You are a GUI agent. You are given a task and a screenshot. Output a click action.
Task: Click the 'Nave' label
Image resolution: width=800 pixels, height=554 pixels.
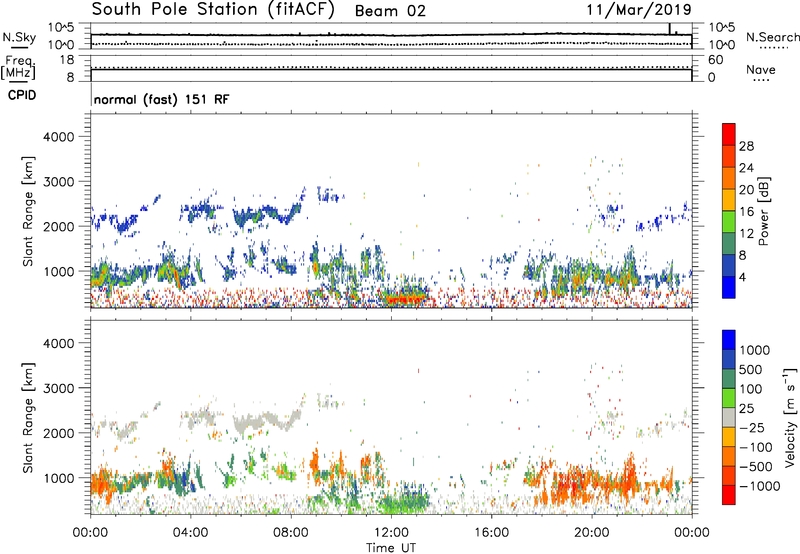[761, 70]
